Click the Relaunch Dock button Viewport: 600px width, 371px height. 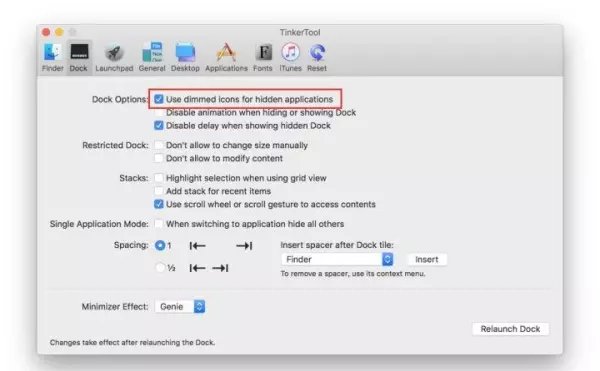(510, 329)
